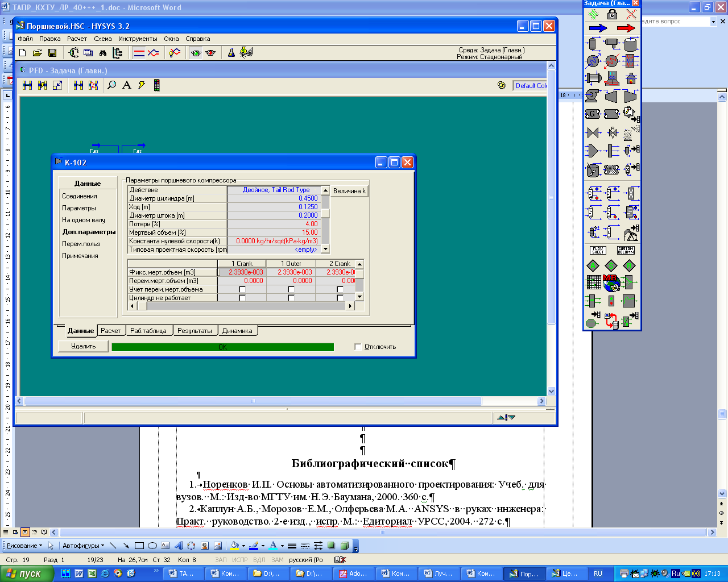Check Учет перем.мерт.объема for 1 Outer

pos(291,290)
